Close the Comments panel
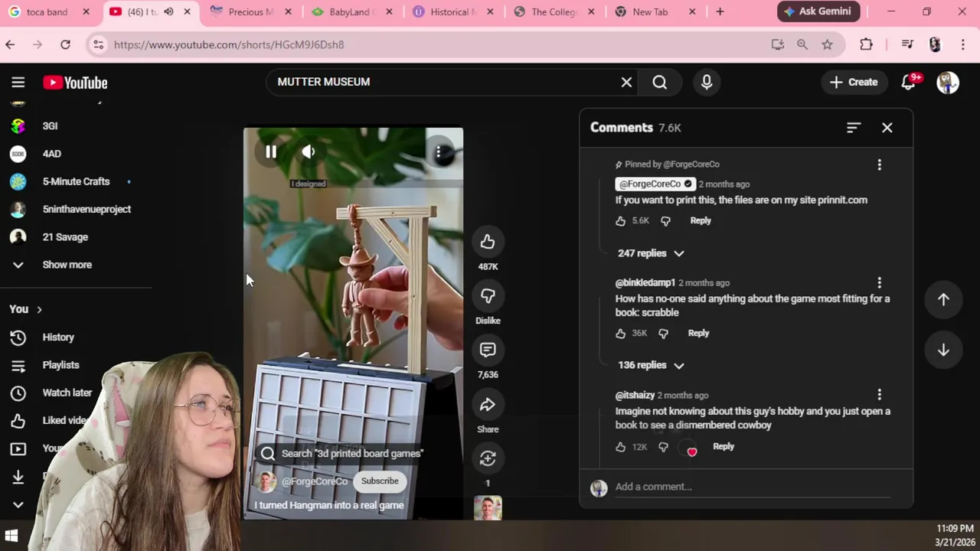Image resolution: width=980 pixels, height=551 pixels. tap(887, 128)
